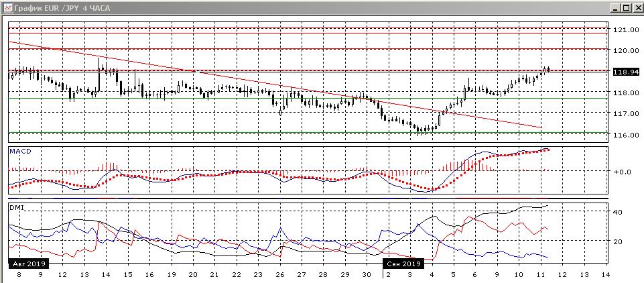Click the MACD indicator panel label
This screenshot has width=644, height=283.
click(19, 152)
